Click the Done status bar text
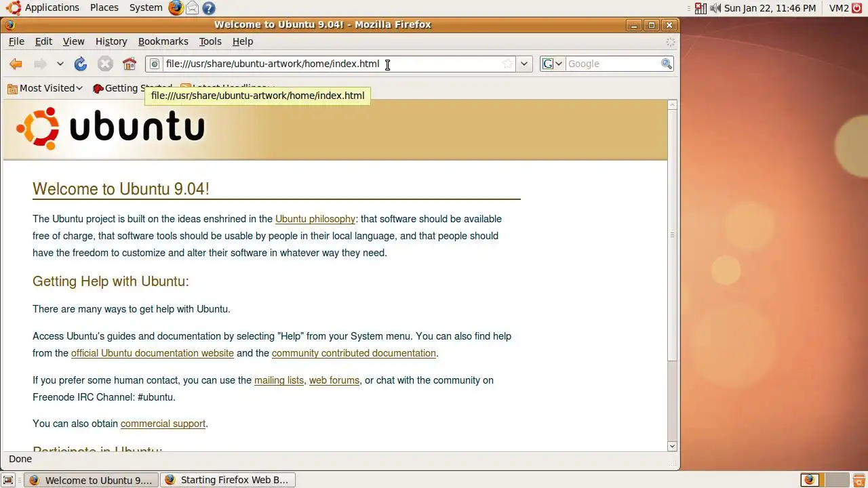 coord(20,459)
